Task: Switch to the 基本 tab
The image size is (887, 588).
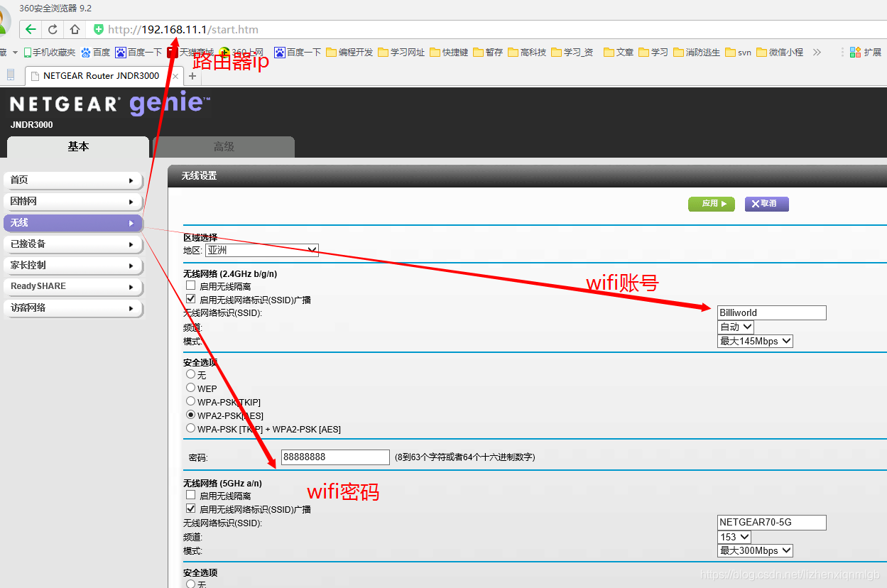Action: coord(78,147)
